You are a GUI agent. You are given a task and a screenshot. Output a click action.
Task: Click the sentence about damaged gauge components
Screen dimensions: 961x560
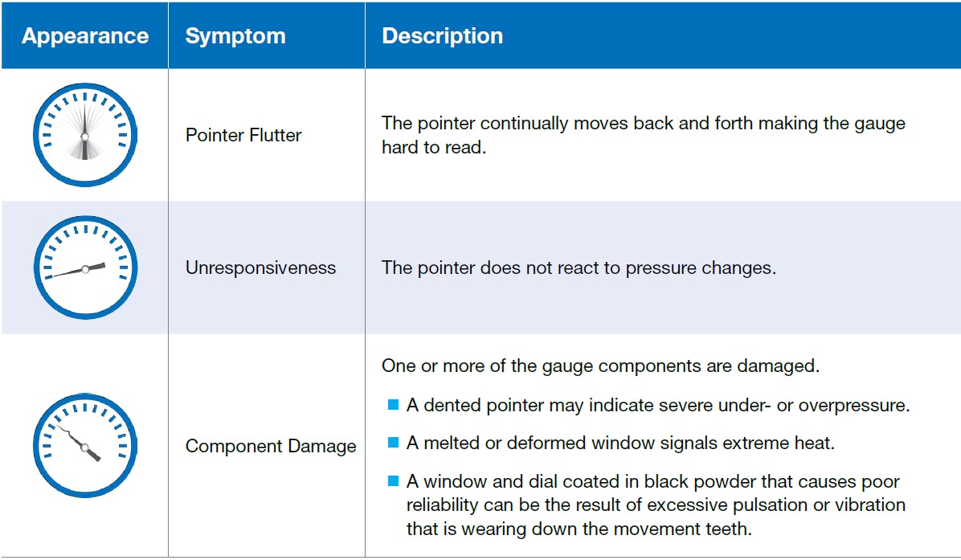(600, 366)
